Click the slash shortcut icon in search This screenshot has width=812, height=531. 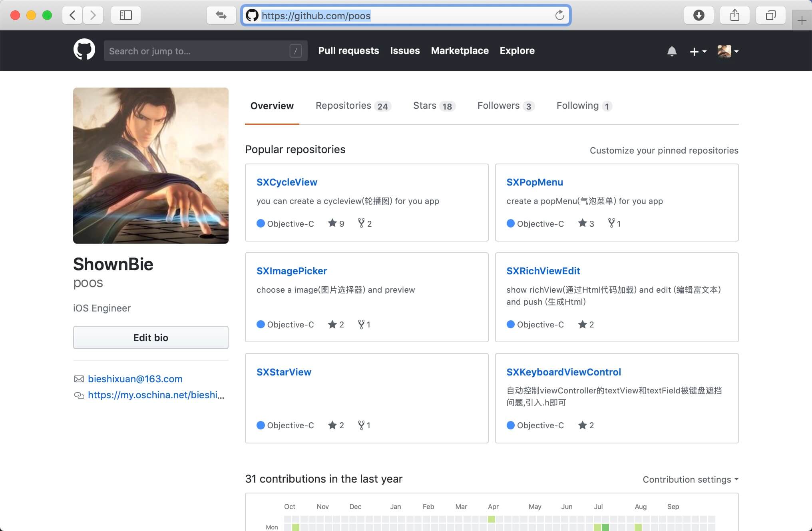[x=295, y=51]
